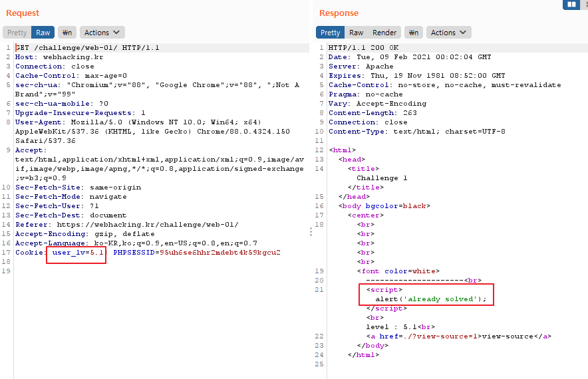This screenshot has height=379, width=588.
Task: Click the user_lv=5.1 cookie value
Action: point(78,253)
